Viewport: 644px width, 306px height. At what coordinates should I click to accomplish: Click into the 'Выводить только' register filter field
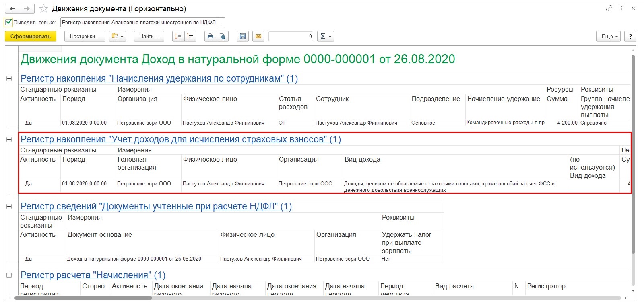point(138,22)
